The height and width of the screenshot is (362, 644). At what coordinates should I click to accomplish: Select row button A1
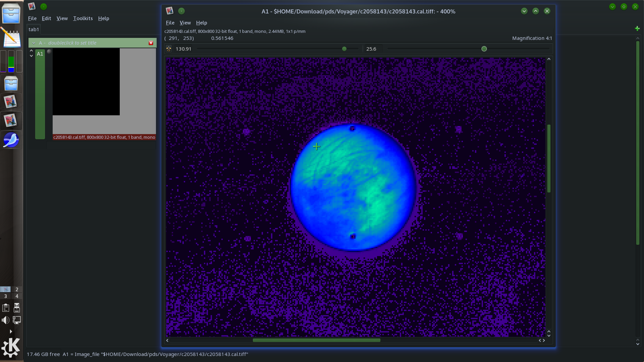tap(40, 94)
